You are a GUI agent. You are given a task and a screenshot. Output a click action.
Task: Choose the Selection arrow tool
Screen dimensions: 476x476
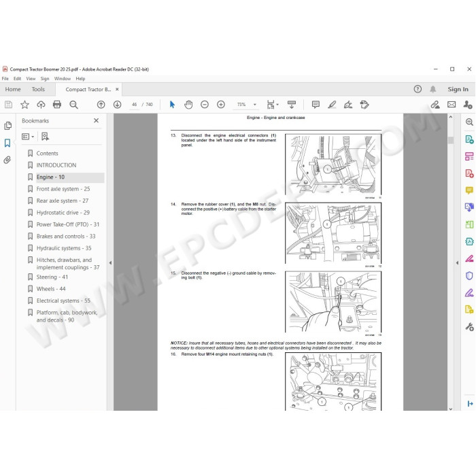coord(172,105)
